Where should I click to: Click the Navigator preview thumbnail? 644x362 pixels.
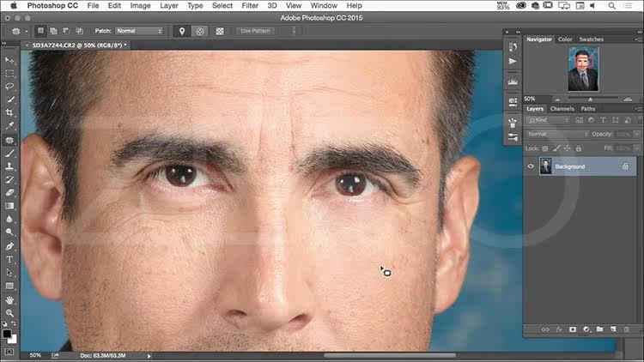click(x=583, y=69)
